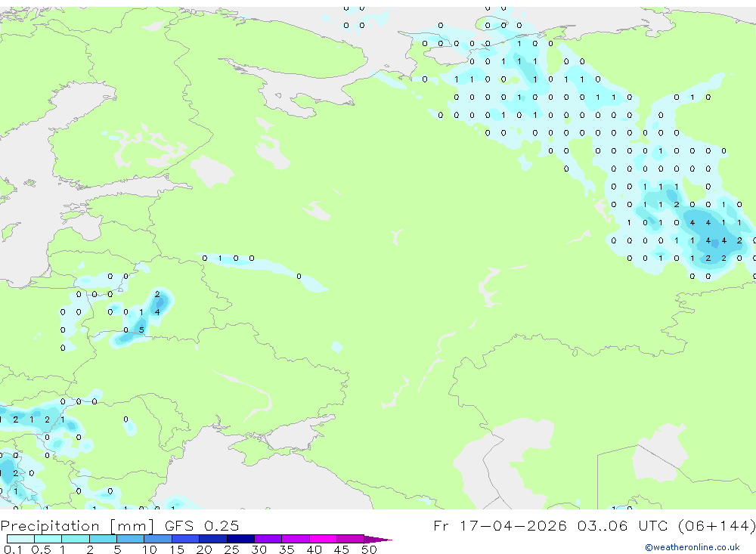Screen dimensions: 756x554
Task: Click the '40' legend scale number
Action: [314, 549]
